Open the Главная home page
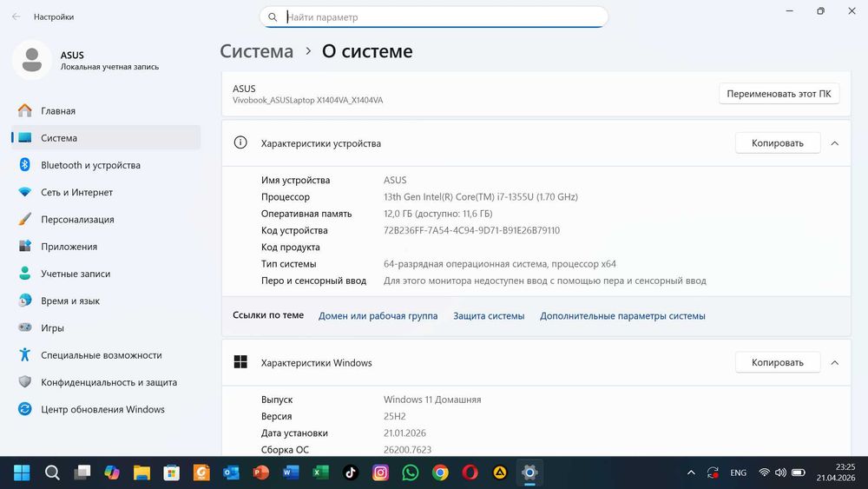868x489 pixels. coord(105,111)
